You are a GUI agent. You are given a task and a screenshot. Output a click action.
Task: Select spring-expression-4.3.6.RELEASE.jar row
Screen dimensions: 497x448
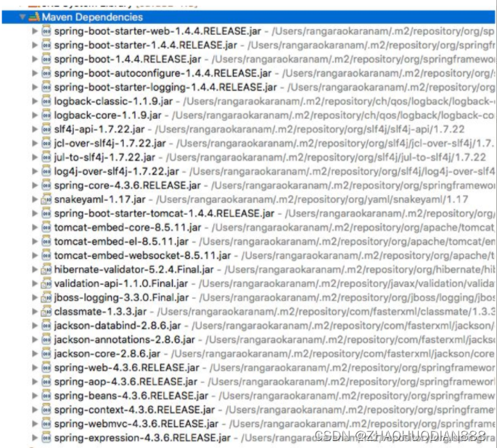248,438
